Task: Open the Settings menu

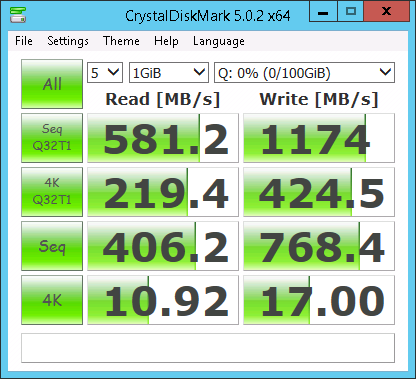Action: tap(68, 41)
